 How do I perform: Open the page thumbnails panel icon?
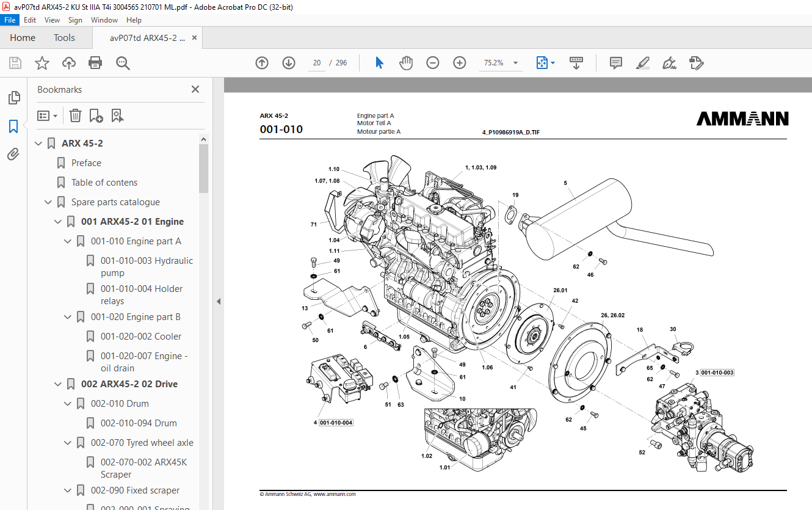coord(13,98)
